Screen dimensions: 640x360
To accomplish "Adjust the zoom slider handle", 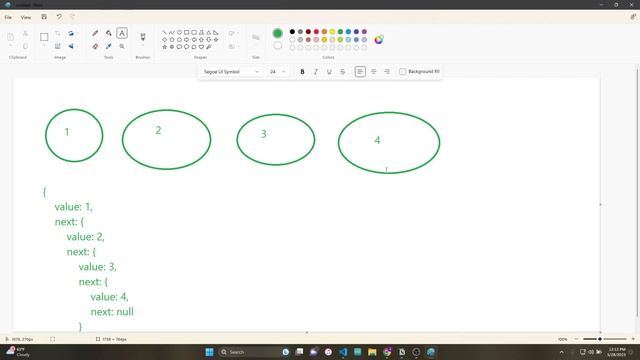I will [x=600, y=339].
